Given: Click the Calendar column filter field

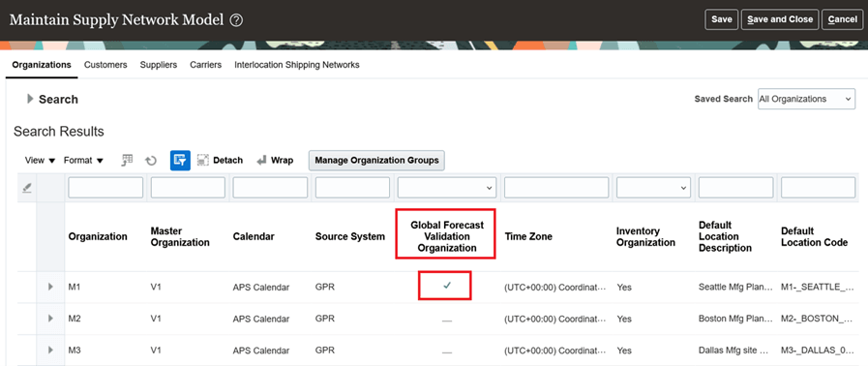Looking at the screenshot, I should coord(270,188).
